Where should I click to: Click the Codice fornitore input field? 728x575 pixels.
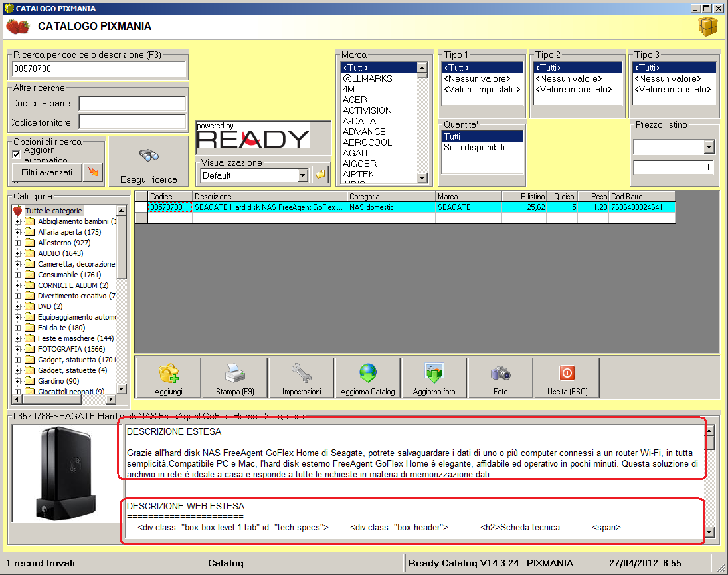(132, 122)
